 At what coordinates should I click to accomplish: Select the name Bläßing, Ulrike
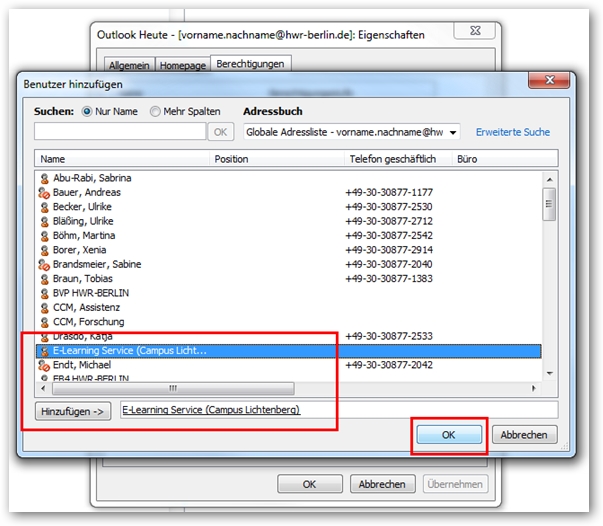click(83, 221)
